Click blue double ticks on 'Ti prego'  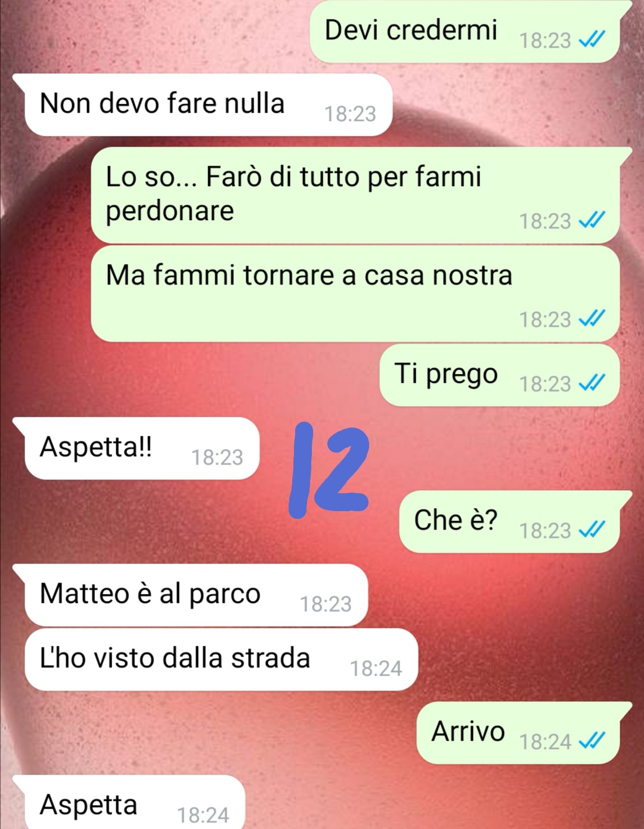tap(592, 383)
